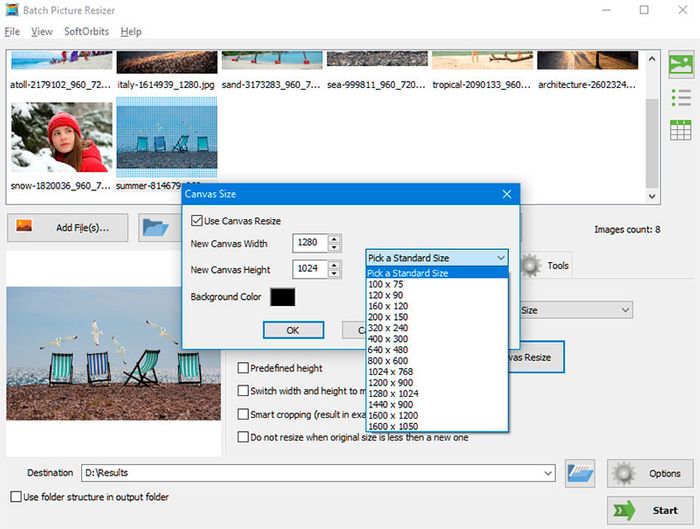Toggle Use Canvas Resize checkbox
Screen dimensions: 700x529
tap(196, 220)
